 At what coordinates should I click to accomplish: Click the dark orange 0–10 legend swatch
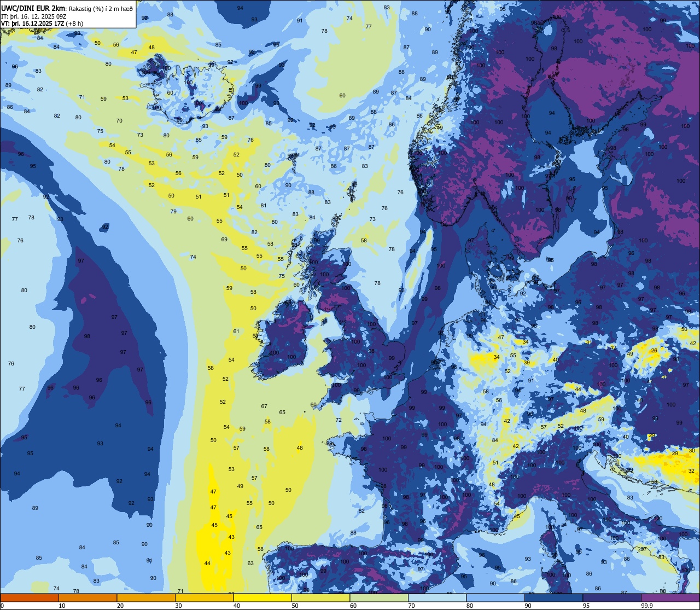tap(30, 597)
